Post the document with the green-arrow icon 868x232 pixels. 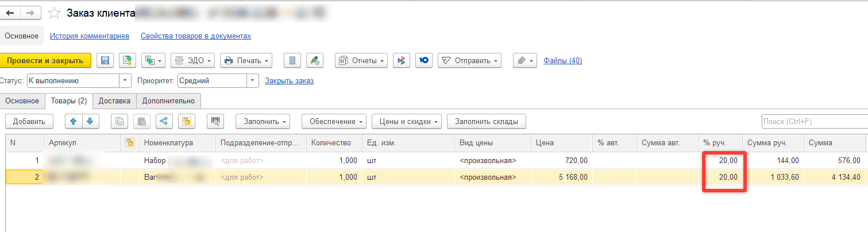click(128, 60)
